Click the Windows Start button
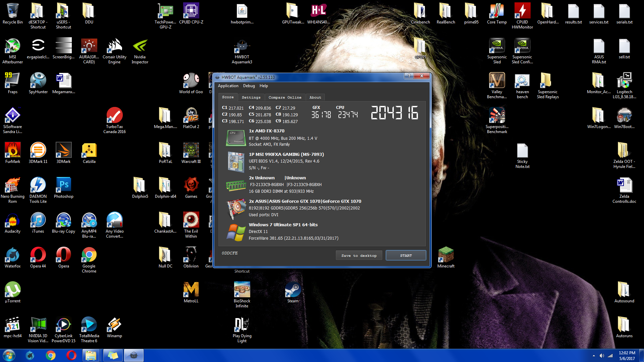Viewport: 644px width, 362px height. (x=9, y=355)
